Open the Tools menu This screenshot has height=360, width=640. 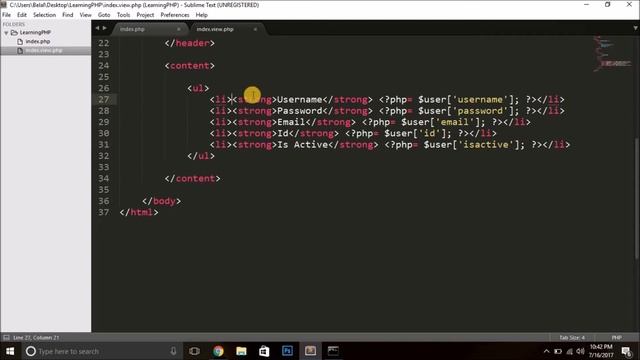(123, 15)
